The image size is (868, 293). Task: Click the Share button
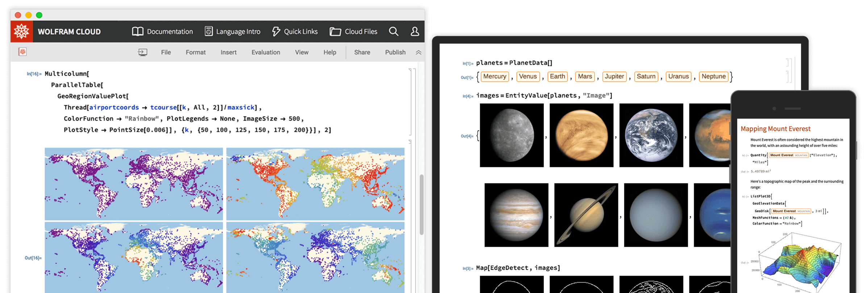(x=362, y=52)
